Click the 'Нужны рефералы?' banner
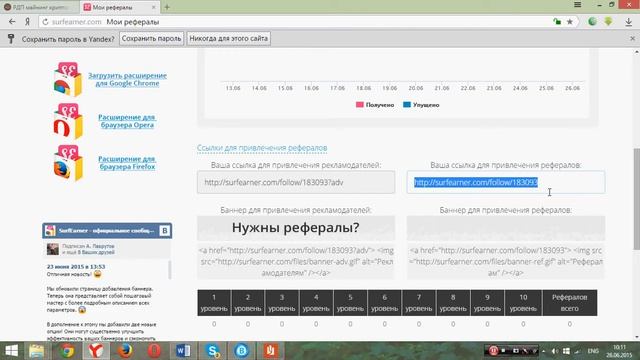Image resolution: width=640 pixels, height=360 pixels. tap(296, 228)
